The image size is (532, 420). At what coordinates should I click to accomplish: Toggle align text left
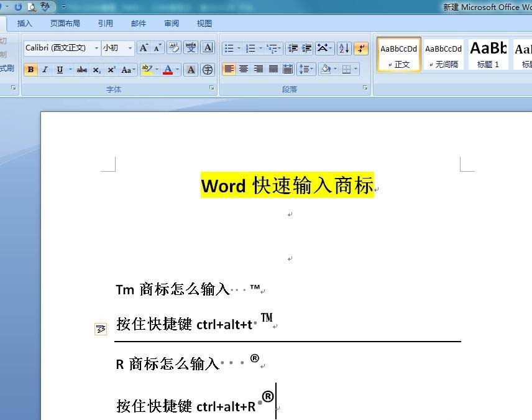[229, 69]
